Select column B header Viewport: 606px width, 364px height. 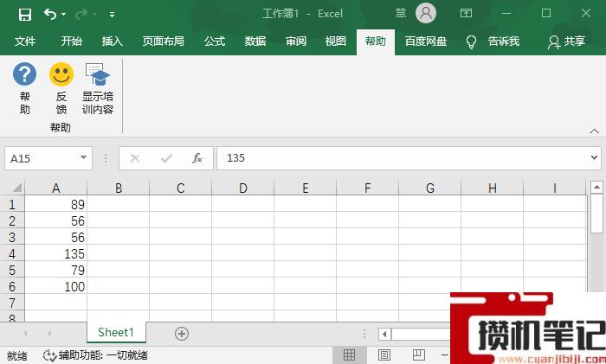click(119, 188)
